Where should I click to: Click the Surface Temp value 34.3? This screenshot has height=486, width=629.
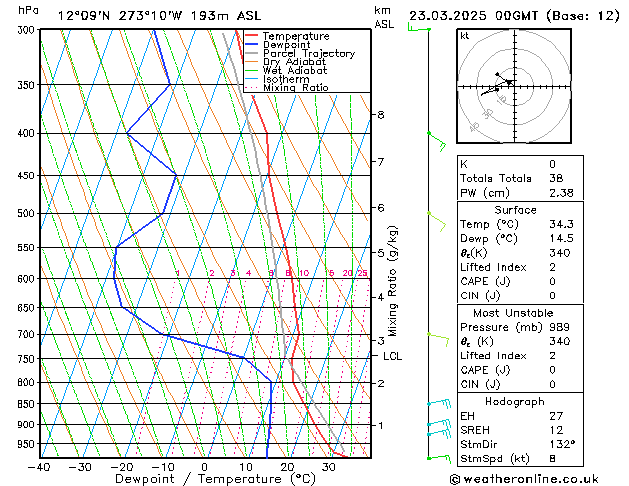click(561, 224)
